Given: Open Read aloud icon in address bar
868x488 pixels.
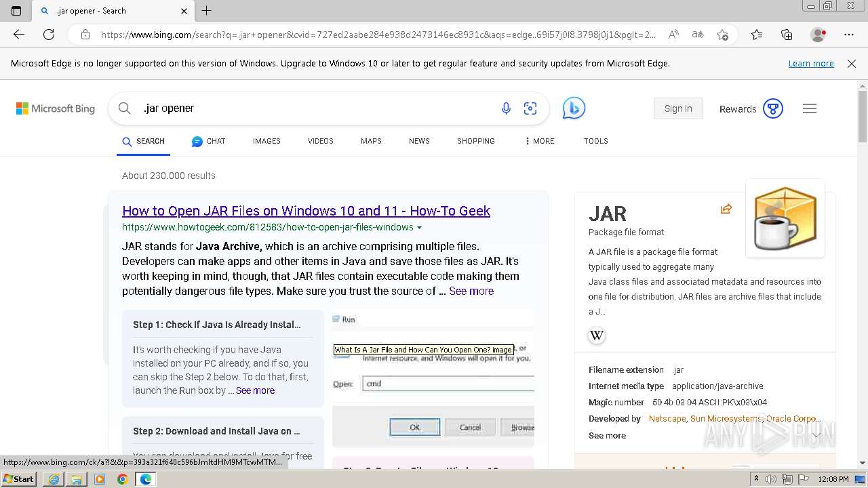Looking at the screenshot, I should [x=673, y=35].
